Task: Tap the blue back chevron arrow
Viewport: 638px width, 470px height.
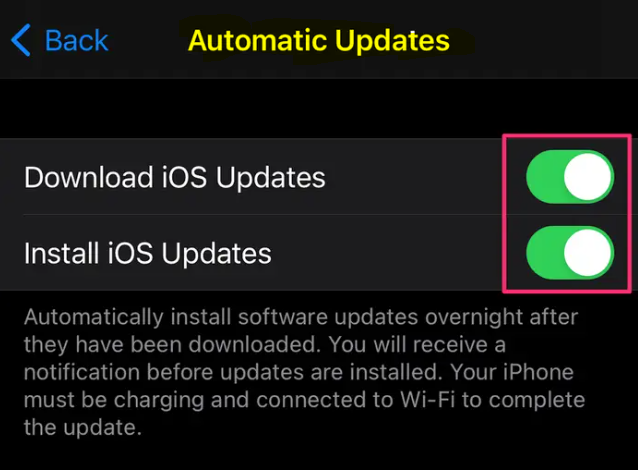Action: (21, 40)
